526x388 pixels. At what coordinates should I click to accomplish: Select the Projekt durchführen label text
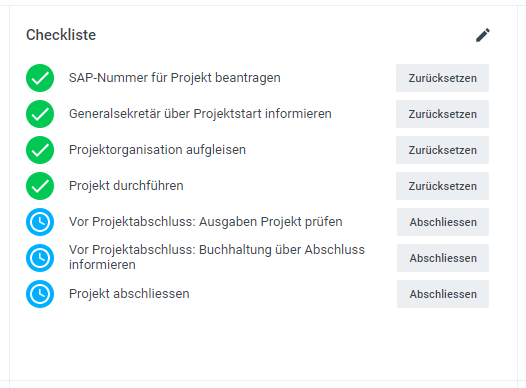tap(126, 186)
